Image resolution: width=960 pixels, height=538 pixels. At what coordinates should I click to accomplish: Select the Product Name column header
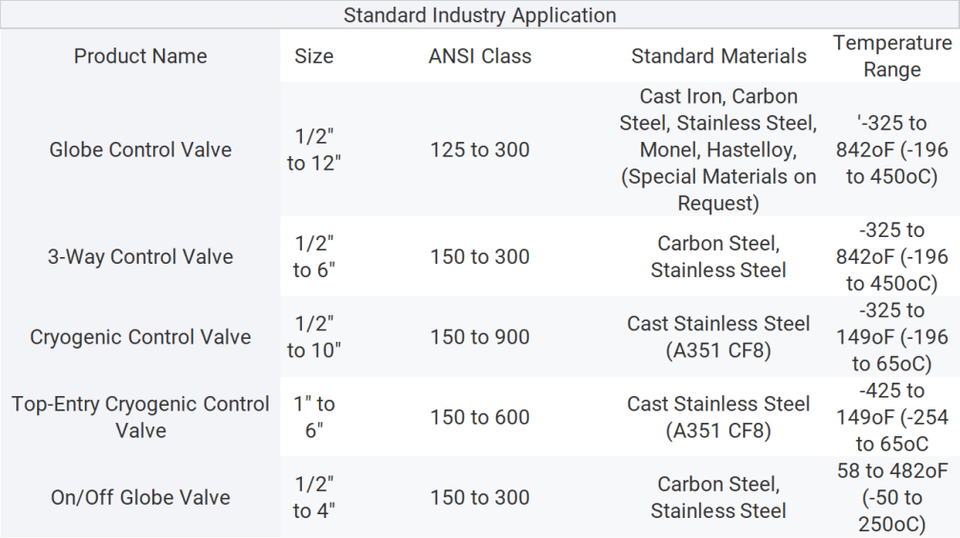[140, 56]
